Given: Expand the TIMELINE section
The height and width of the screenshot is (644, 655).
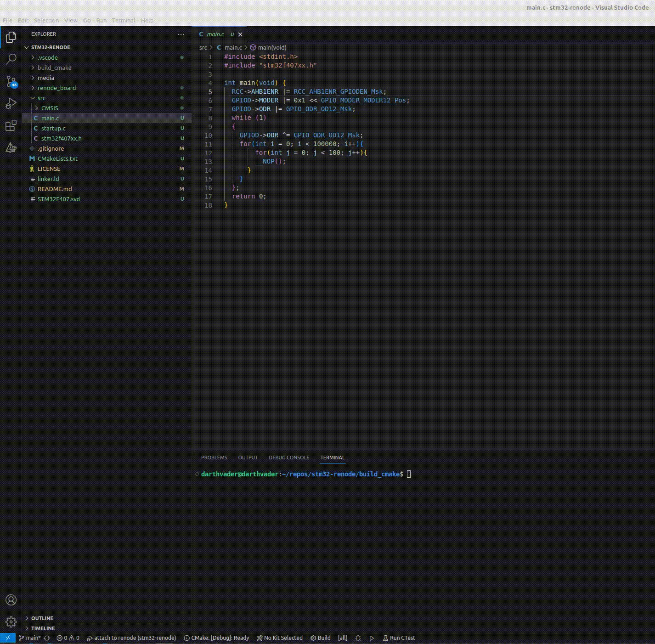Looking at the screenshot, I should (x=107, y=628).
